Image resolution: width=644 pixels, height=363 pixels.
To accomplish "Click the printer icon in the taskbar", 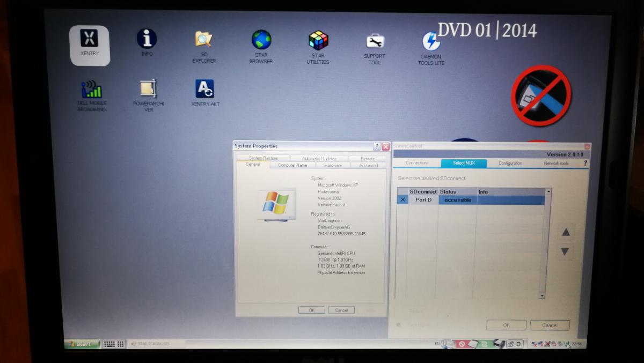I will click(499, 343).
